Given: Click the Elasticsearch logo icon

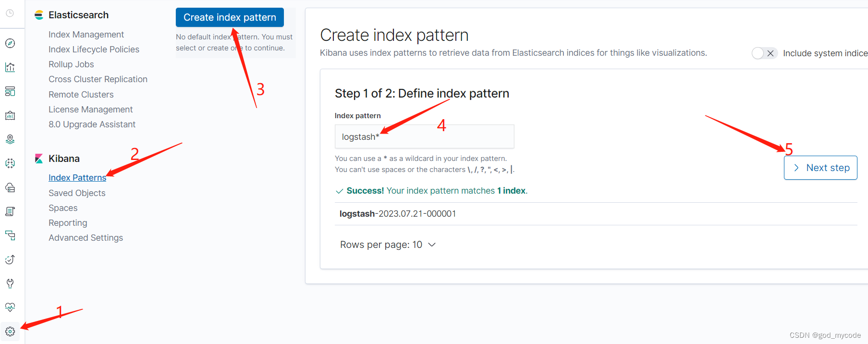Looking at the screenshot, I should (x=39, y=15).
